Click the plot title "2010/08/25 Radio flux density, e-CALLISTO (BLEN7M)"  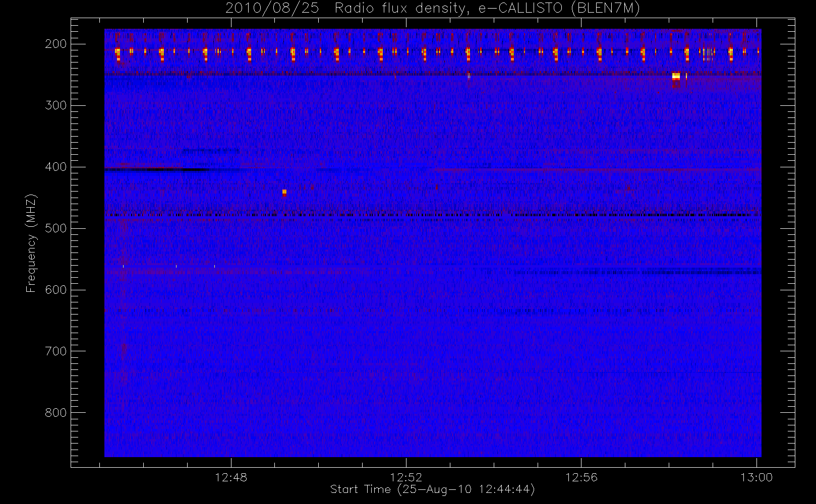(x=433, y=8)
